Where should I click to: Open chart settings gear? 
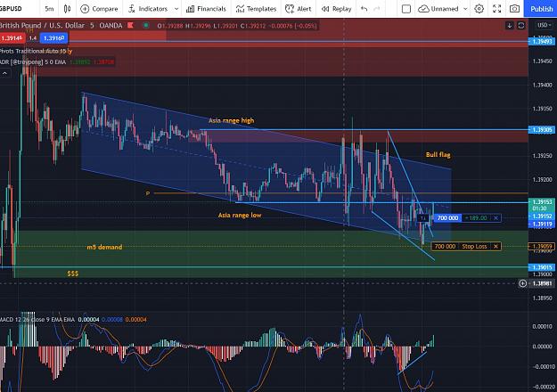[x=479, y=9]
